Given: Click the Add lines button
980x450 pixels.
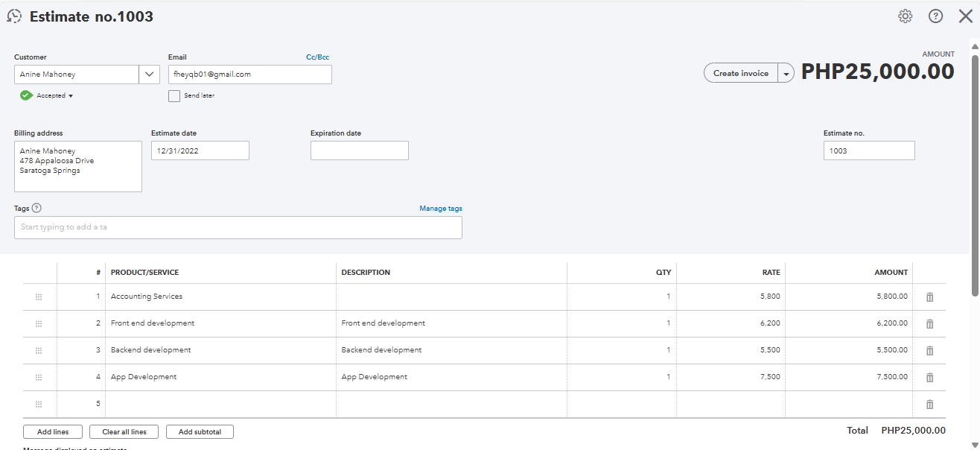Looking at the screenshot, I should 53,432.
